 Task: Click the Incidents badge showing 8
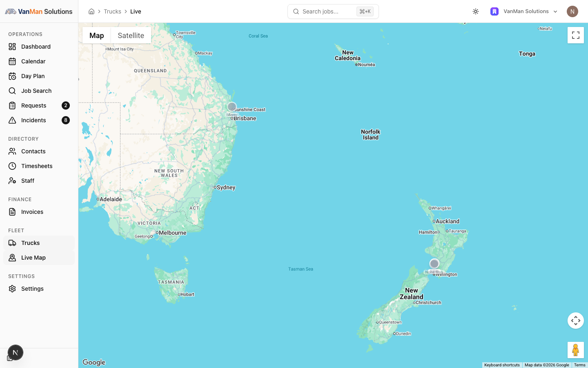(66, 120)
